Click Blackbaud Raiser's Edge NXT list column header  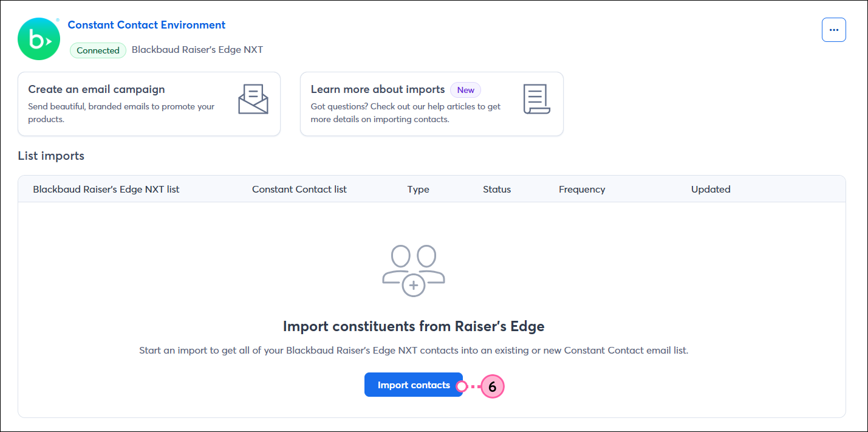106,189
